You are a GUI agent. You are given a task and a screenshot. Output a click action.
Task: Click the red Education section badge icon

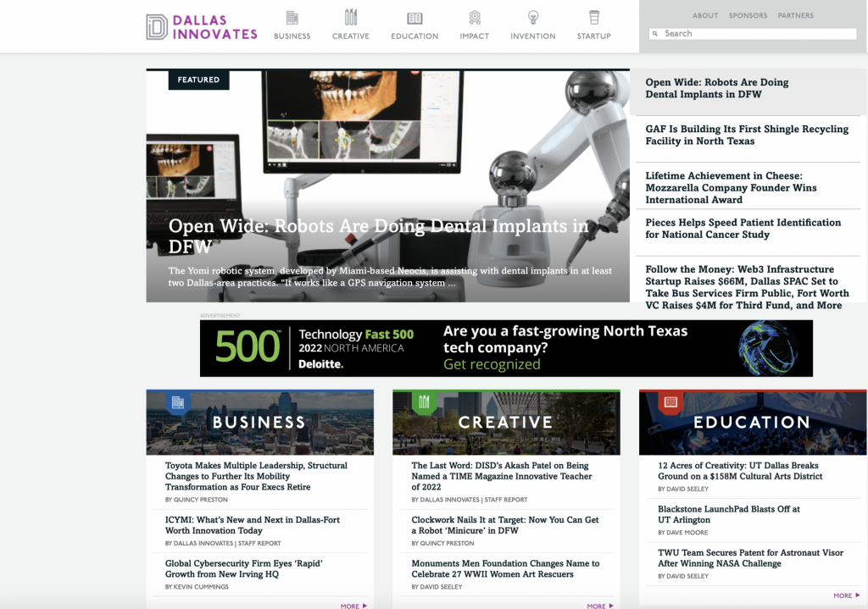click(x=670, y=402)
